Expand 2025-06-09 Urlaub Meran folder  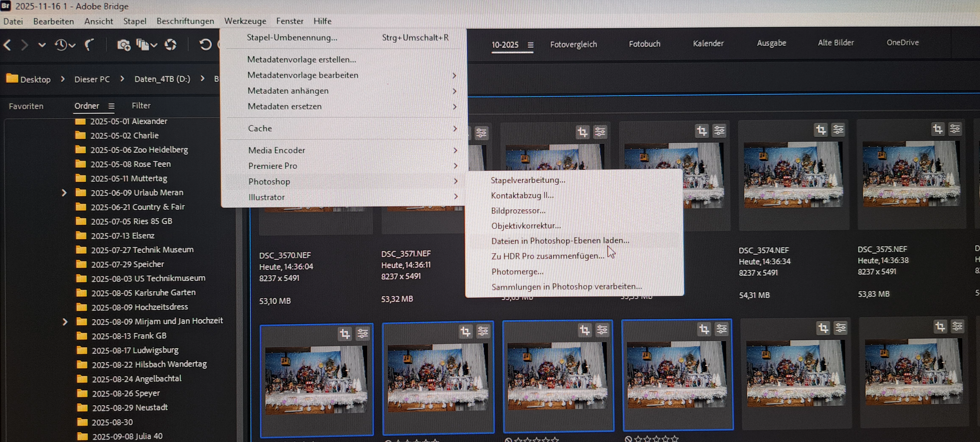point(64,193)
